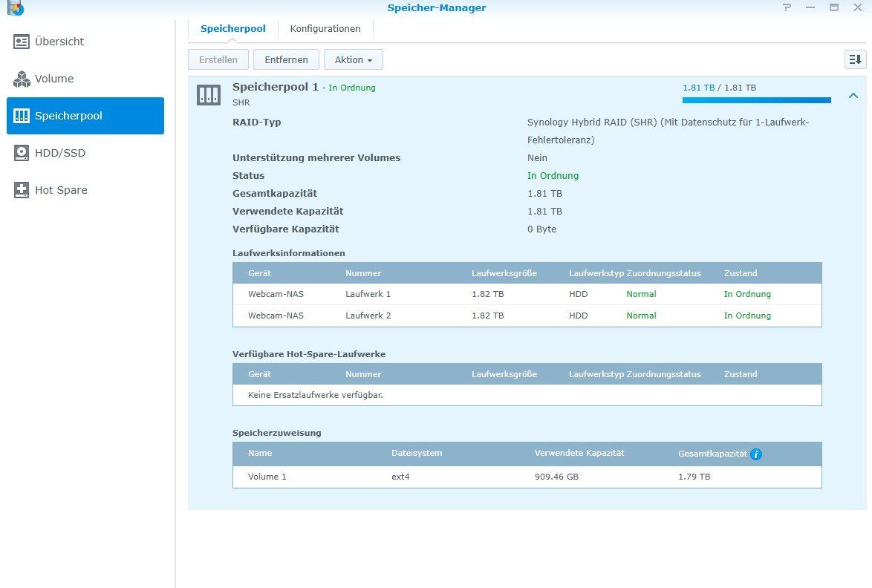Click the 1.79 TB total capacity value

[x=694, y=477]
